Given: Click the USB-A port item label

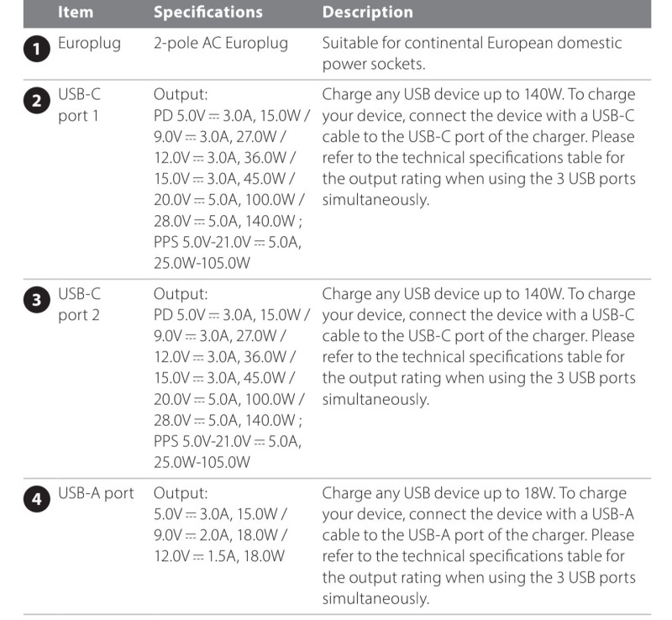Looking at the screenshot, I should 96,493.
